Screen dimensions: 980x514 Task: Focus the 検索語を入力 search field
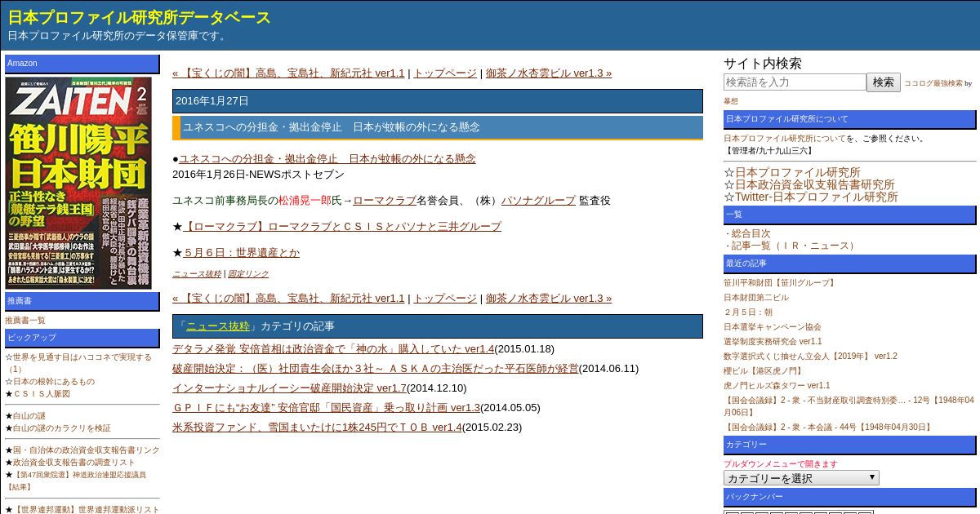[x=795, y=82]
